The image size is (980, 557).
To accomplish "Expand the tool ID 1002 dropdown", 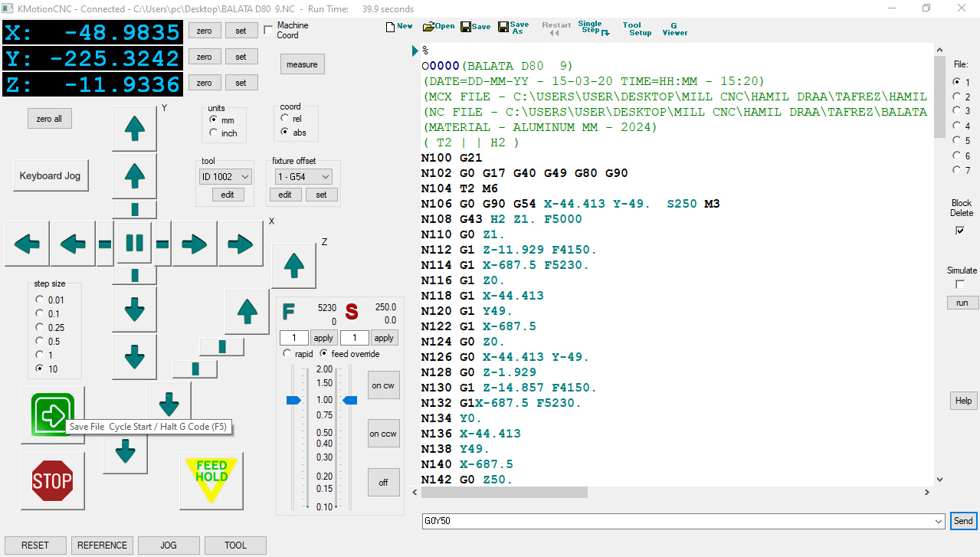I will pos(225,177).
